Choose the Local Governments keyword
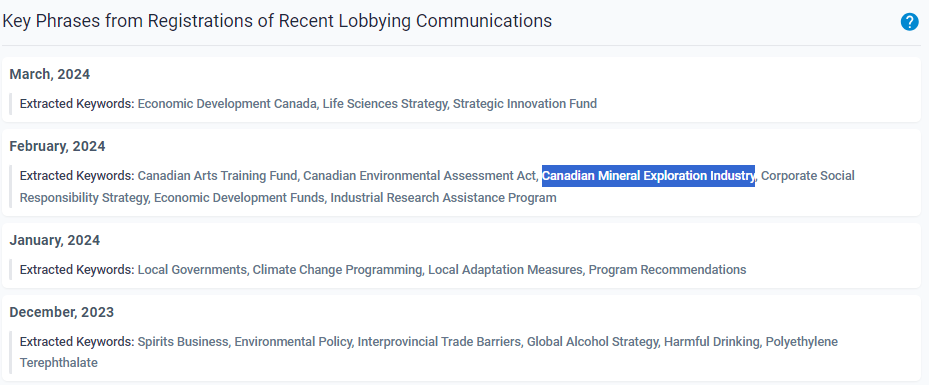Viewport: 929px width, 385px height. pos(192,270)
